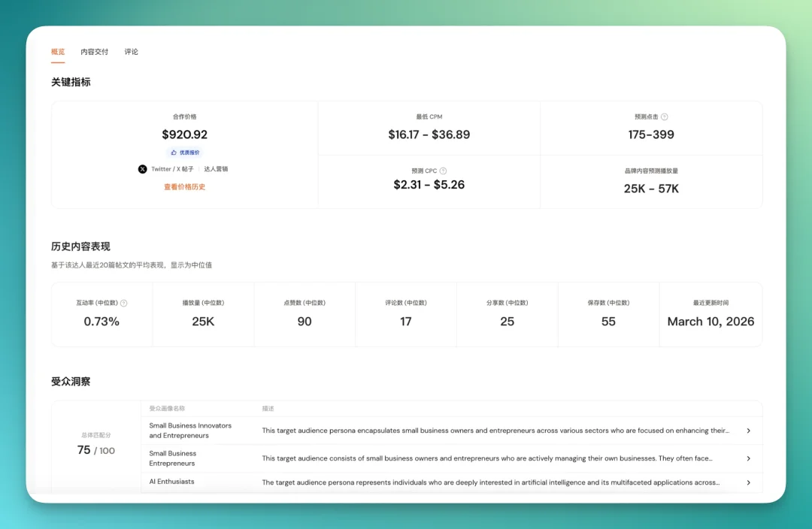Click the $920.92 合作价格 value

click(184, 135)
